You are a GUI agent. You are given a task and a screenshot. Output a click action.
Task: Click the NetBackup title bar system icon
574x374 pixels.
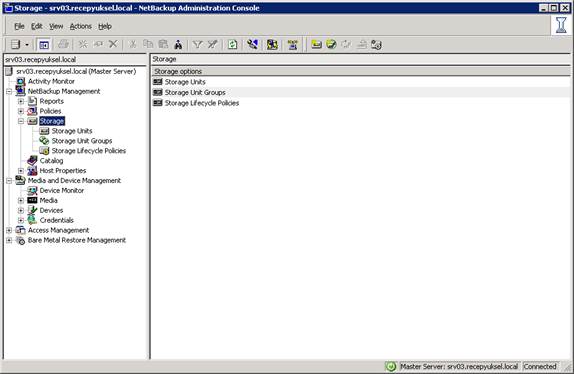pyautogui.click(x=8, y=8)
